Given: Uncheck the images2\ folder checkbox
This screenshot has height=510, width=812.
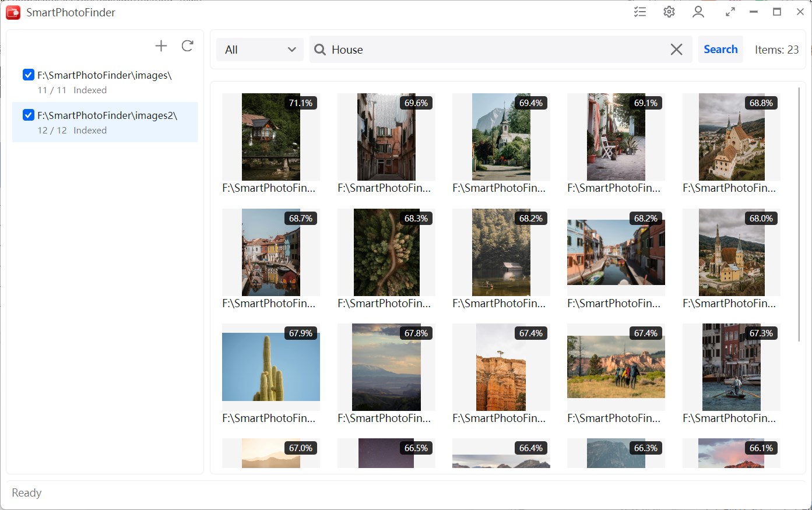Looking at the screenshot, I should pos(29,115).
